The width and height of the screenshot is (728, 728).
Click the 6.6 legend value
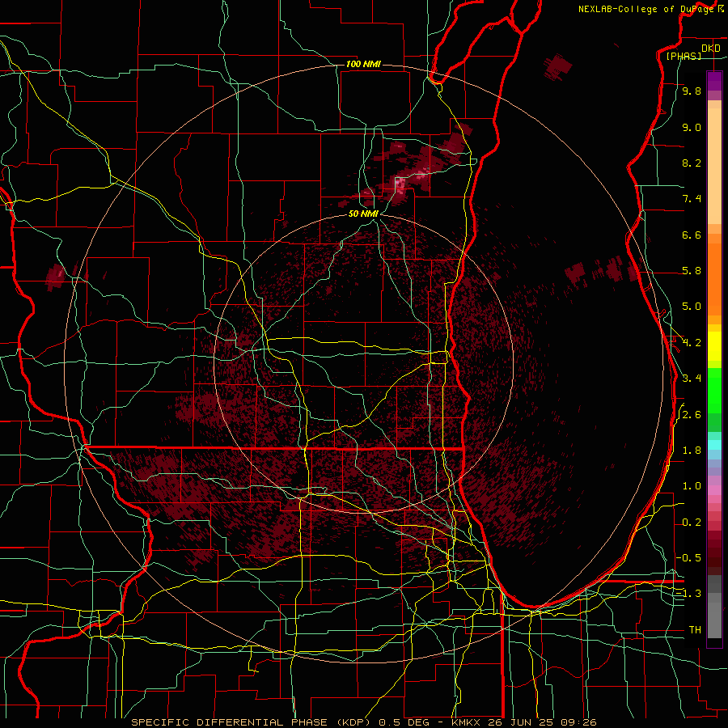[692, 235]
